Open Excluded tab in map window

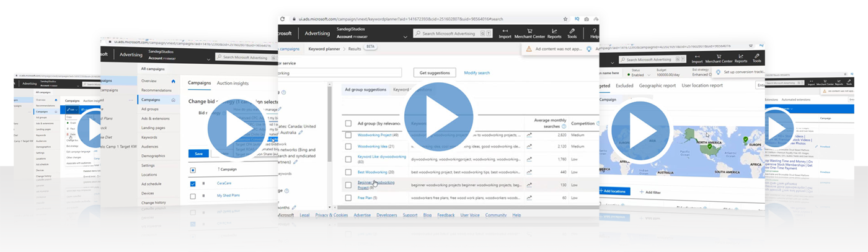(624, 85)
